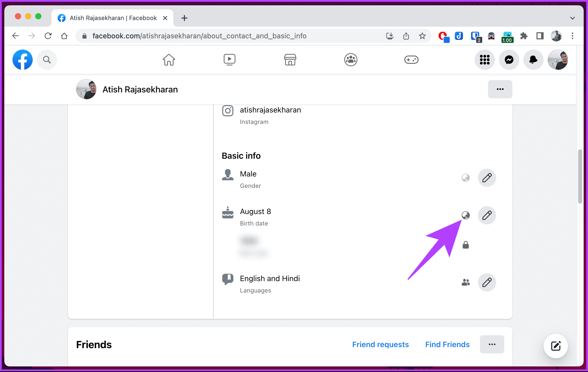Click the Male gender text

click(x=248, y=174)
